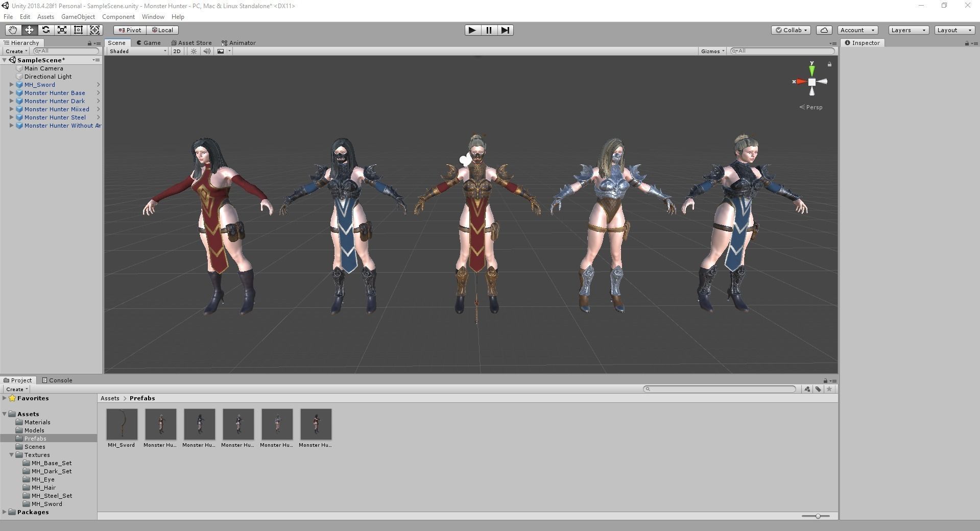Open Project panel Create dropdown

[x=16, y=389]
